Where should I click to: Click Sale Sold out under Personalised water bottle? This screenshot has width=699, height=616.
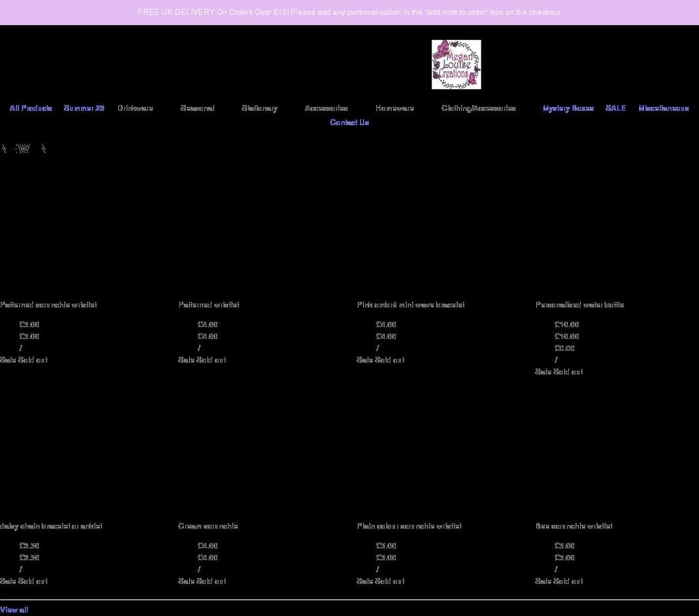point(558,372)
